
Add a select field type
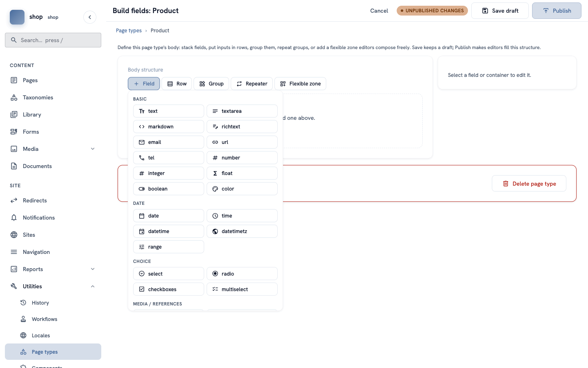[x=169, y=274]
